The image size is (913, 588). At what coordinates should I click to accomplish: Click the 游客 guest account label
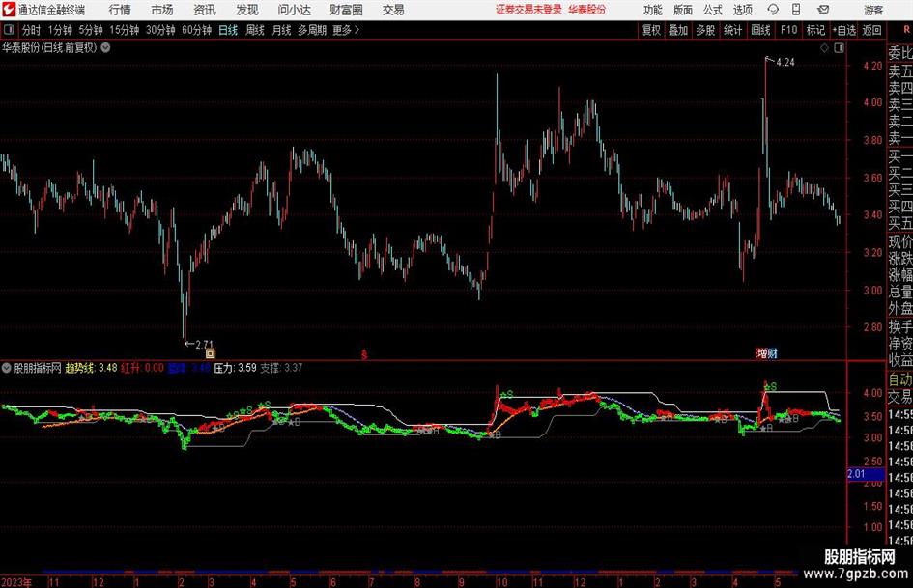[873, 10]
